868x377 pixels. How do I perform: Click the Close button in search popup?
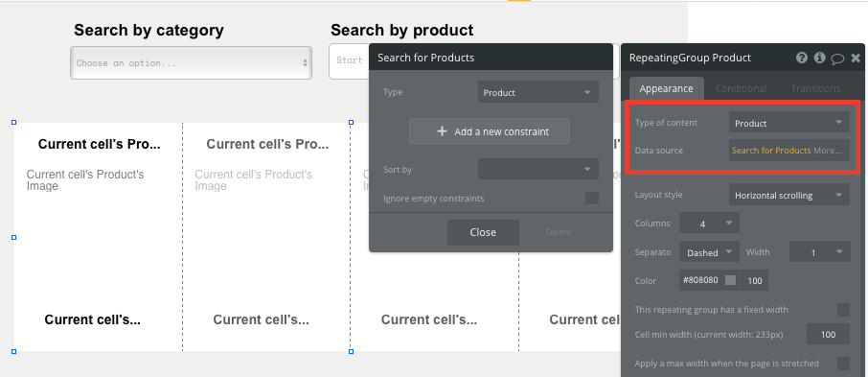pos(483,232)
